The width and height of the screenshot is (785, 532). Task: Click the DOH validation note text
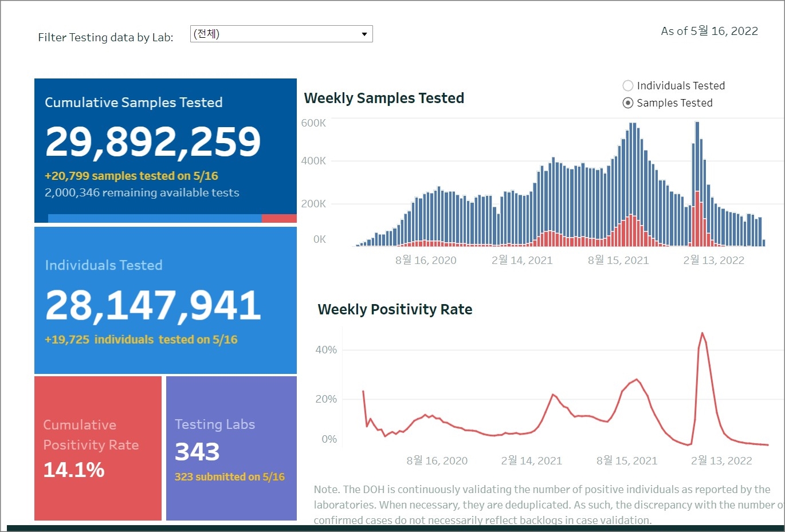(547, 505)
